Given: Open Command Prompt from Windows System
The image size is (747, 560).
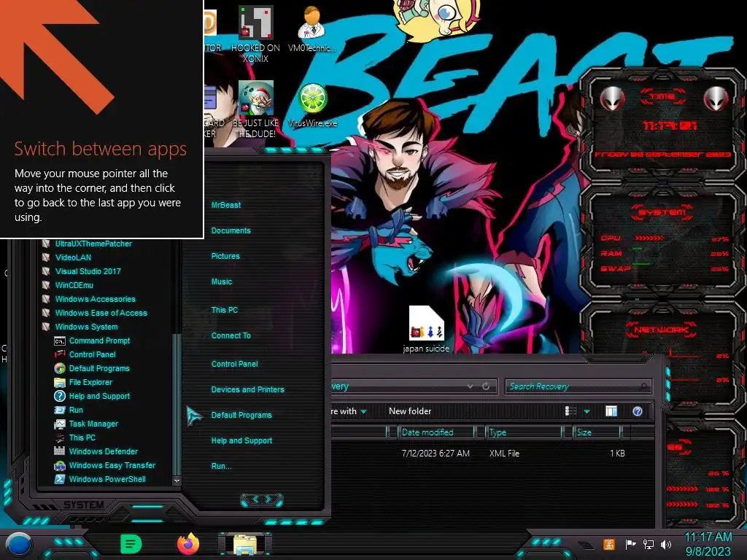Looking at the screenshot, I should (x=99, y=341).
